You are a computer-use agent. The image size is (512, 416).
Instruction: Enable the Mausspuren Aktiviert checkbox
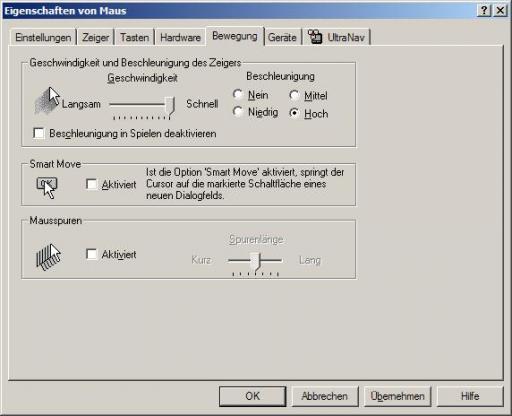pos(91,254)
